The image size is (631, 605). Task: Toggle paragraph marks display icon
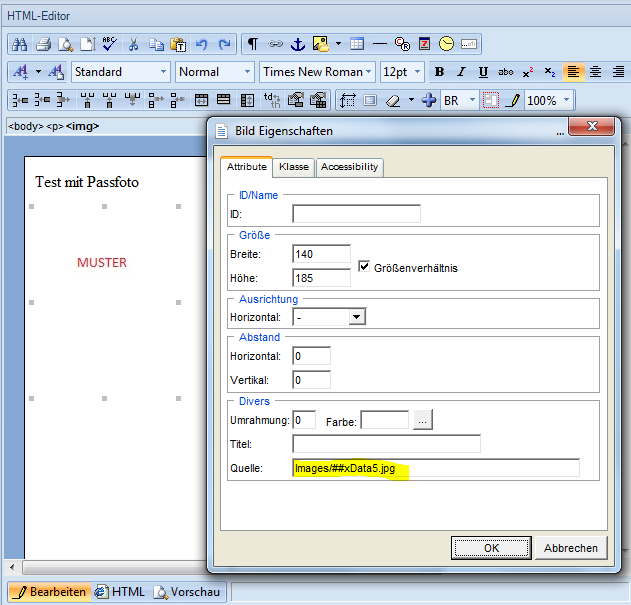253,44
